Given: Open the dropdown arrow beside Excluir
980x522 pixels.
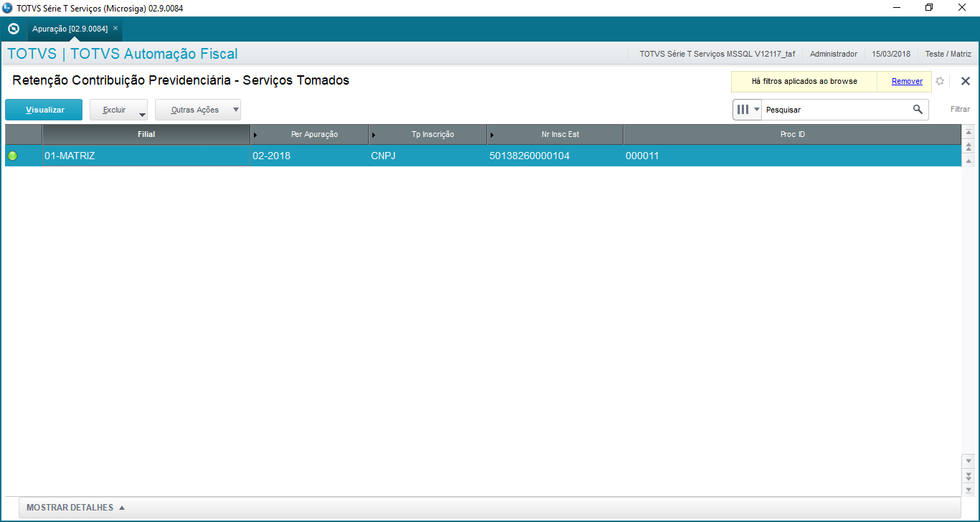Looking at the screenshot, I should 142,113.
